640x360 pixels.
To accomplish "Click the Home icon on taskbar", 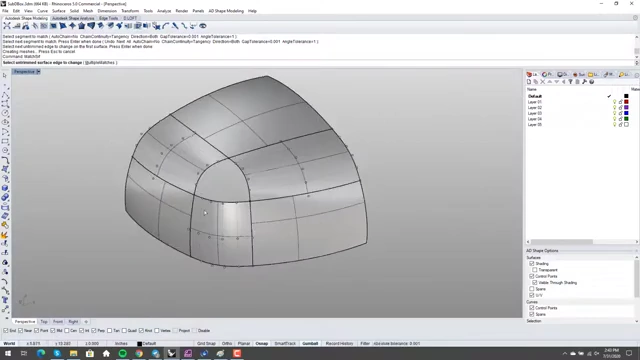I will (x=106, y=353).
